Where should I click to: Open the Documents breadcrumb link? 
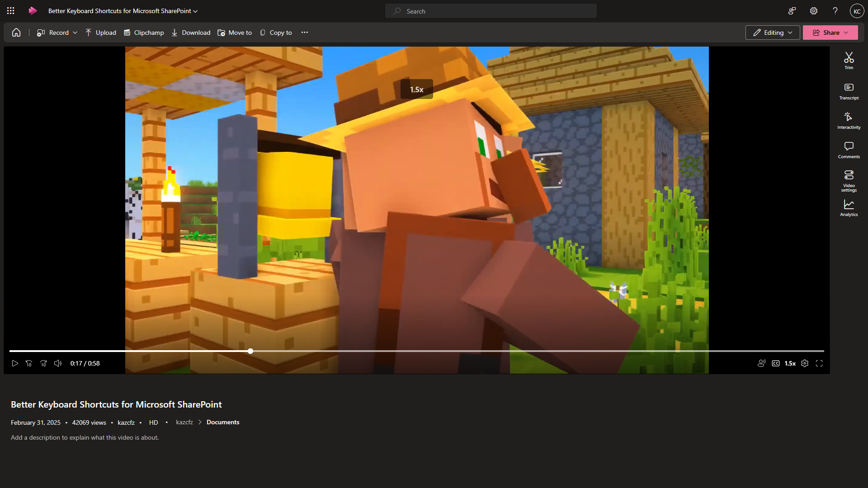223,422
